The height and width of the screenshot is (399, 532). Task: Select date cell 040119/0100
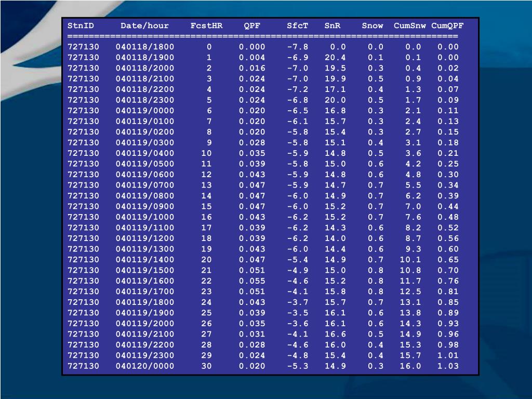[x=145, y=121]
